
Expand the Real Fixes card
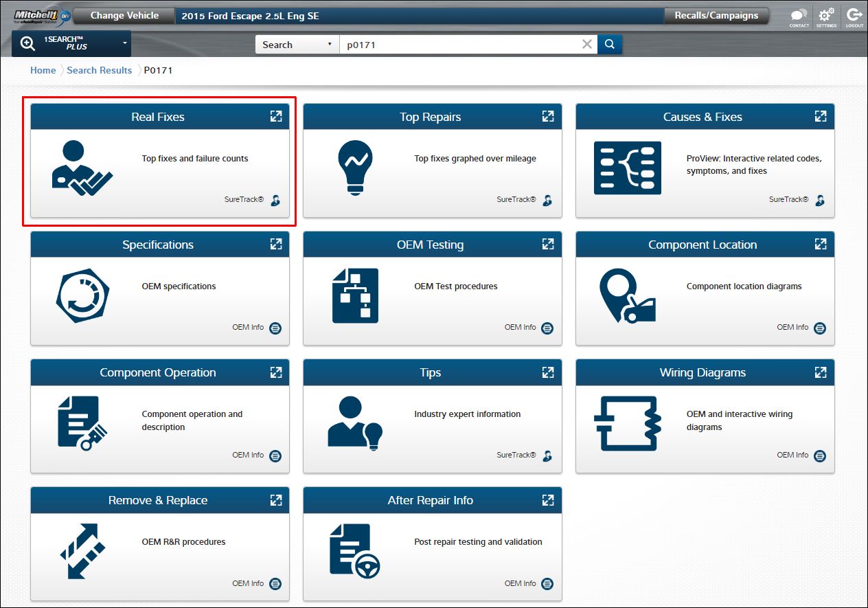[275, 117]
